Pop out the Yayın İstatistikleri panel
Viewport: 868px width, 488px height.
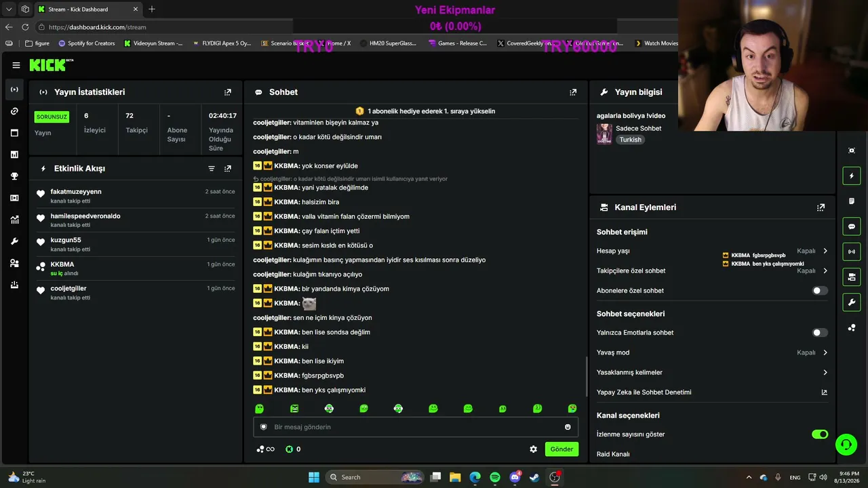pyautogui.click(x=228, y=92)
